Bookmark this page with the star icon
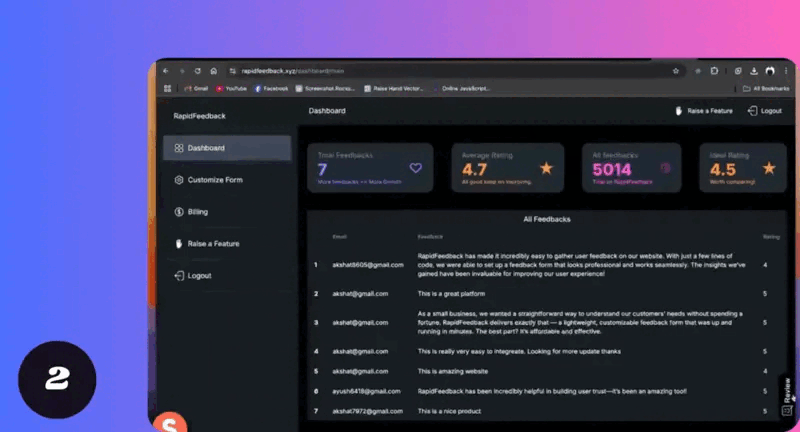The width and height of the screenshot is (800, 432). 676,71
